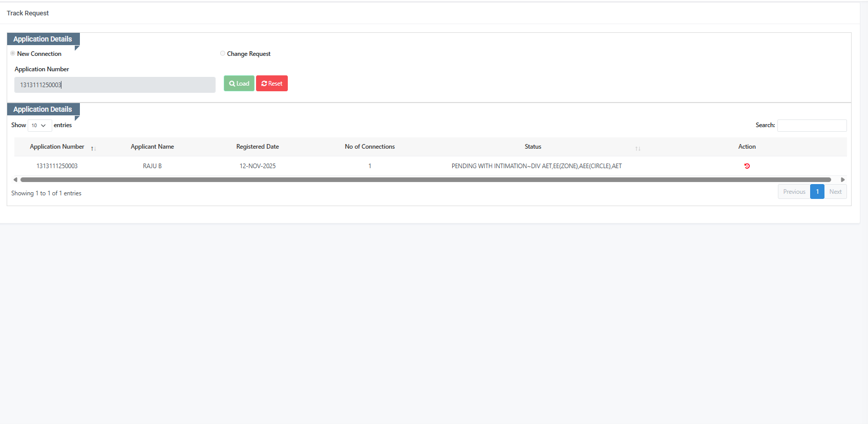This screenshot has height=424, width=868.
Task: Select the New Connection radio button
Action: pyautogui.click(x=13, y=53)
